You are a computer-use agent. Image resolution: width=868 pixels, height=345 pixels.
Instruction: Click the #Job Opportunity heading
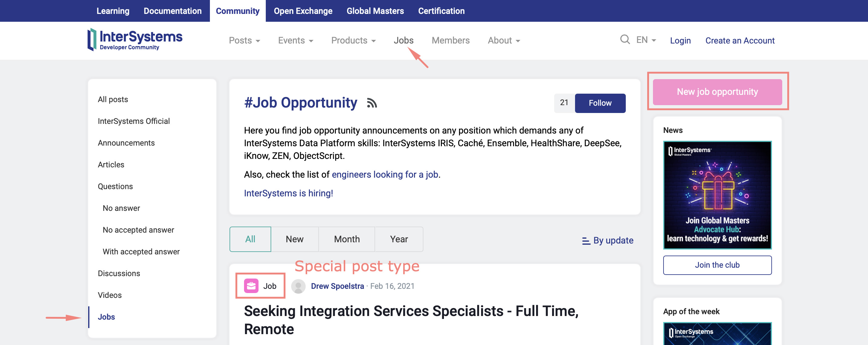click(300, 102)
